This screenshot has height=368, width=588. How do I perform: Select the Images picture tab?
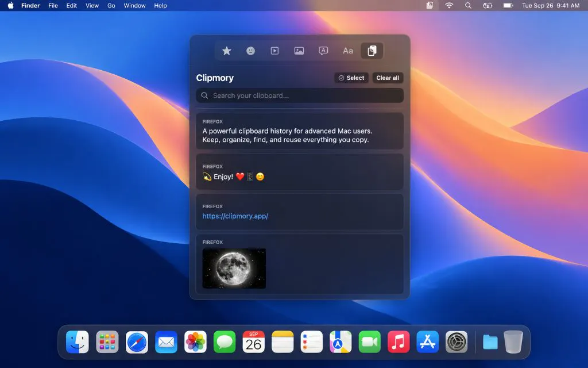[299, 51]
